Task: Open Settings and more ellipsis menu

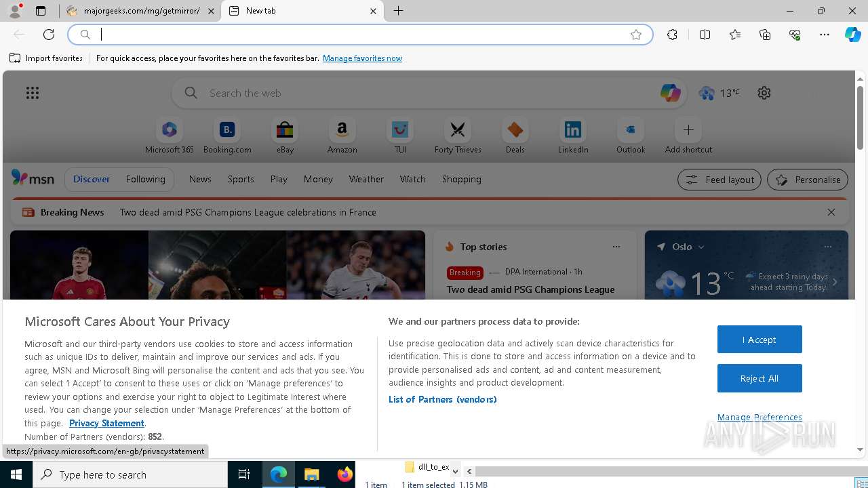Action: tap(825, 35)
